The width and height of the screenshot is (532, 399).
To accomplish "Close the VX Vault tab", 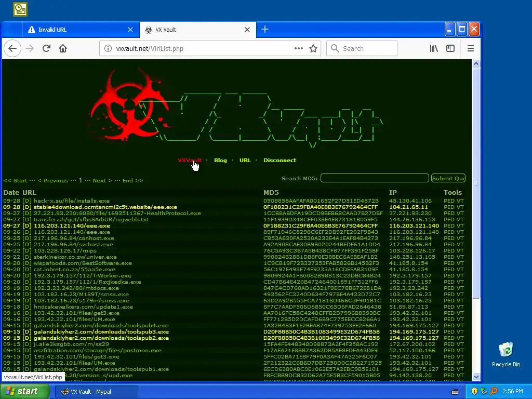I will coord(247,30).
